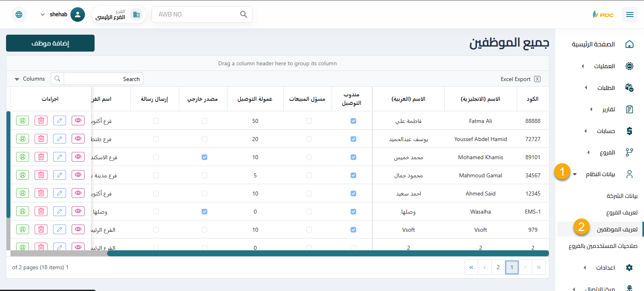The image size is (644, 291).
Task: Click the globe language icon
Action: point(19,15)
